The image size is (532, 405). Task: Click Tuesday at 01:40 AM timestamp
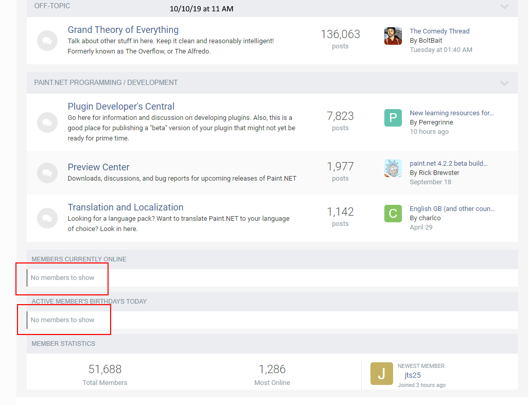pos(441,50)
